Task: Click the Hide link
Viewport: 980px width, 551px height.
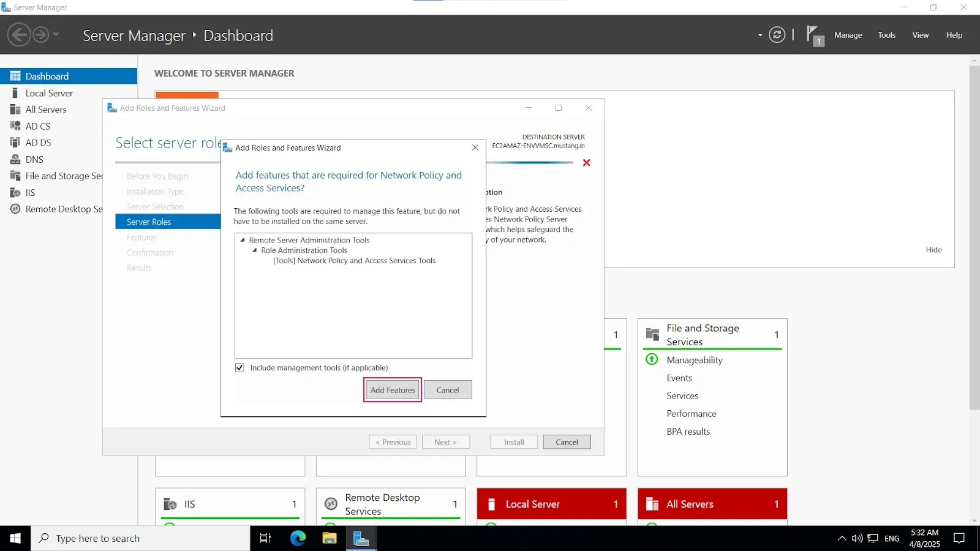Action: coord(934,250)
